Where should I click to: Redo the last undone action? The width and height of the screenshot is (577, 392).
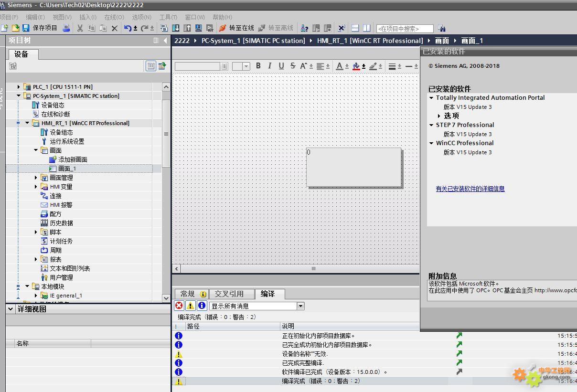[x=145, y=28]
